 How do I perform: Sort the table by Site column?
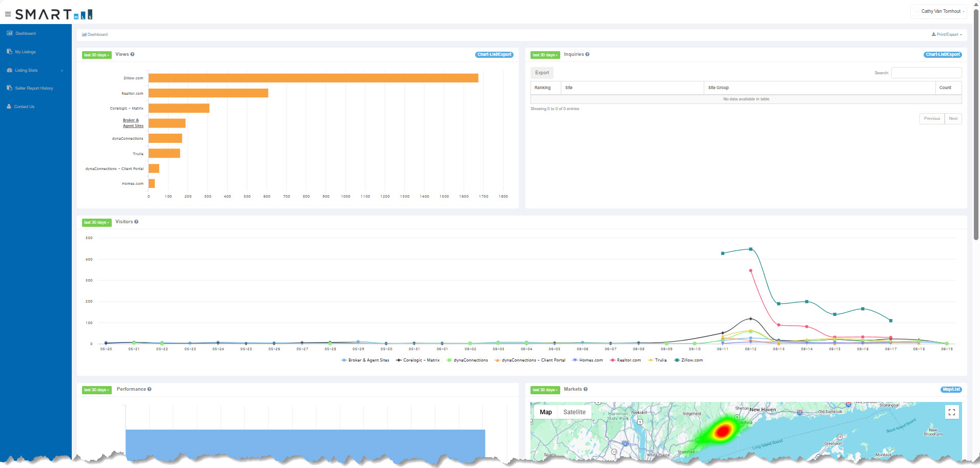[x=632, y=88]
